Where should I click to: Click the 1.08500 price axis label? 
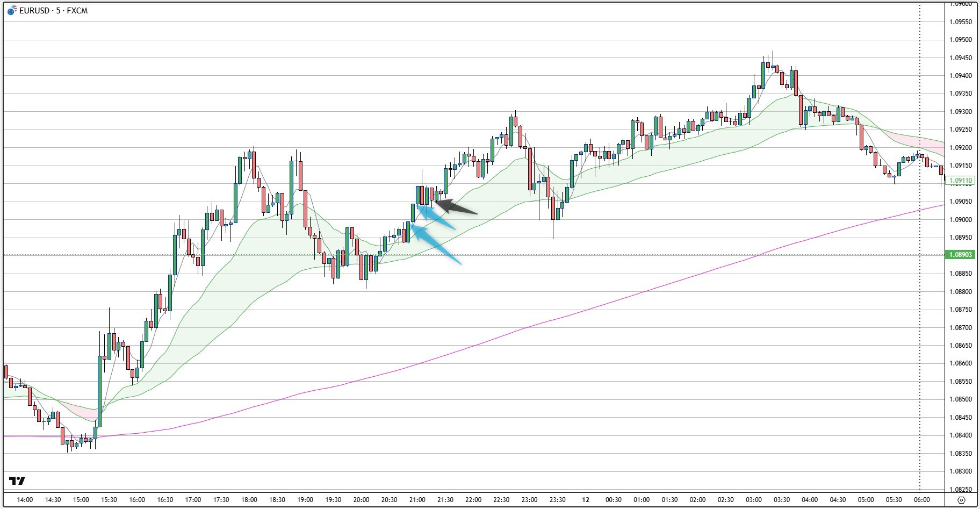pos(961,399)
